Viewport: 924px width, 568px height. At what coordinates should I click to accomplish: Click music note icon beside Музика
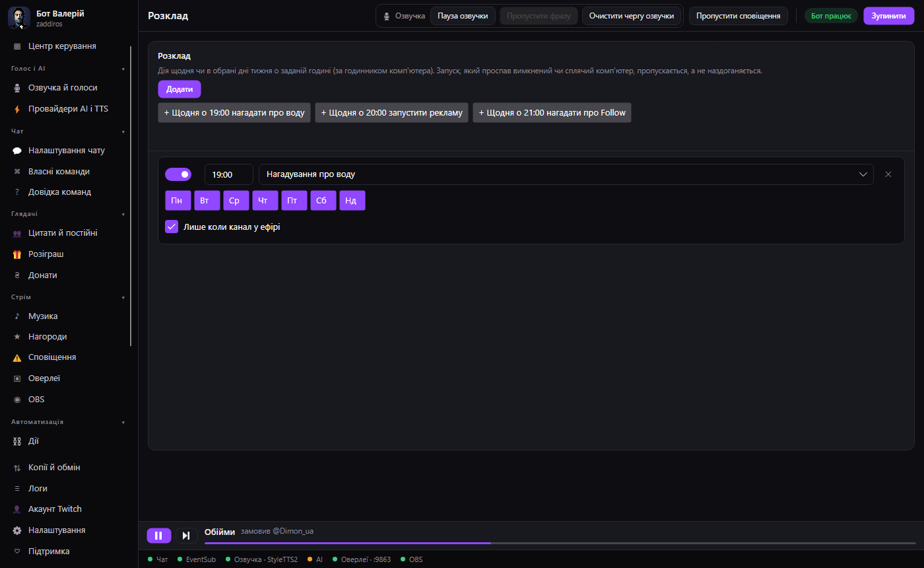[17, 316]
